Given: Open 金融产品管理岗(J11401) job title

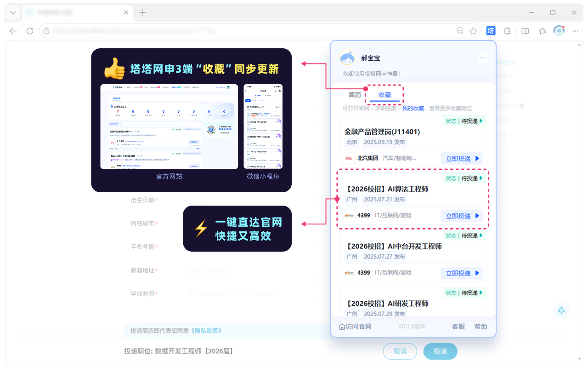Looking at the screenshot, I should 382,132.
